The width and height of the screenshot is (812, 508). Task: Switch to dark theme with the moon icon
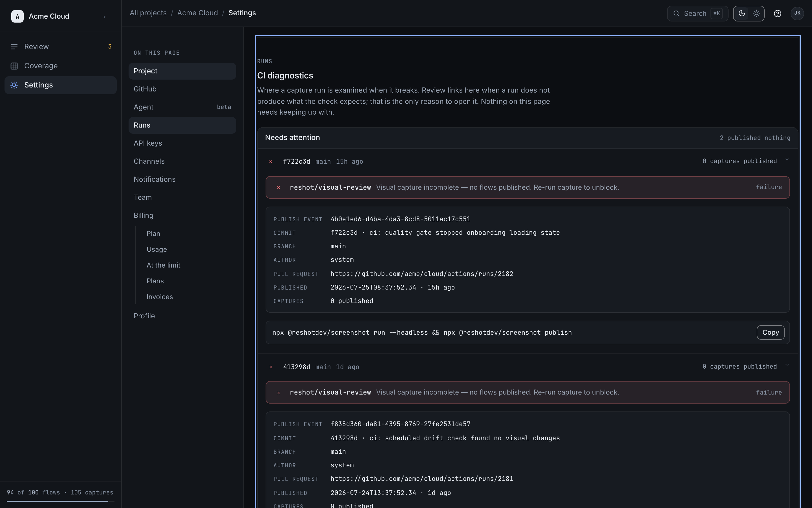pos(742,14)
